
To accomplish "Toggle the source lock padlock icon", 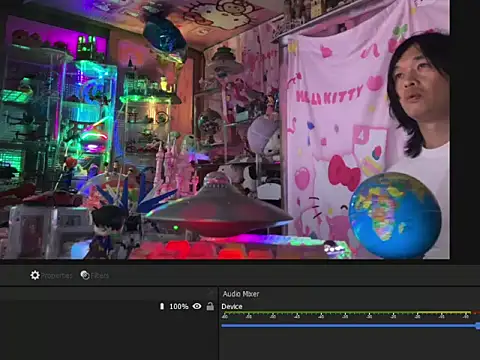I will (x=210, y=306).
